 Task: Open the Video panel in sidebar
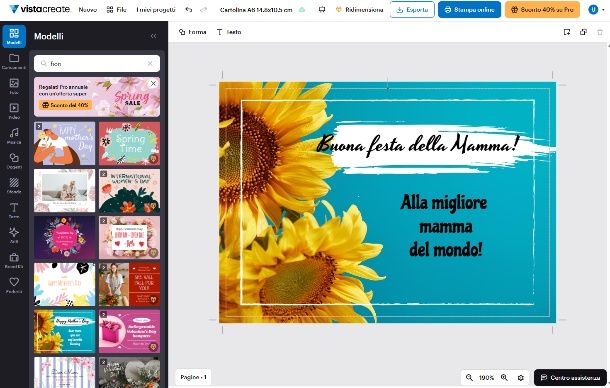pyautogui.click(x=14, y=111)
